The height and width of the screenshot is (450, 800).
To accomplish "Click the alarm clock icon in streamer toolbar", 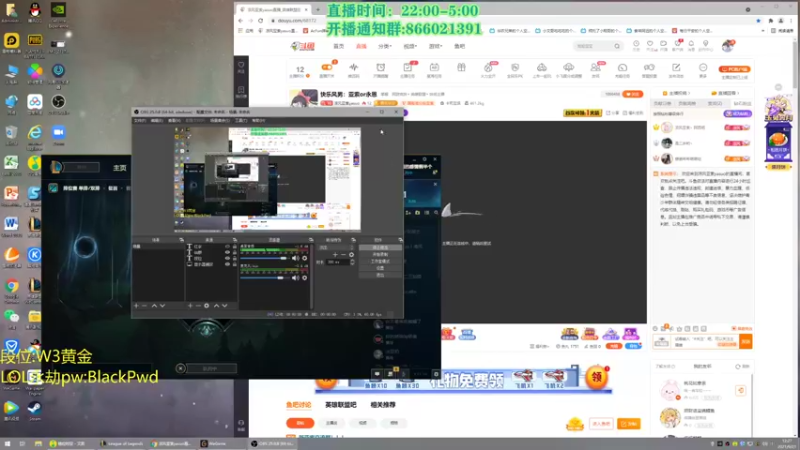I will [x=381, y=67].
